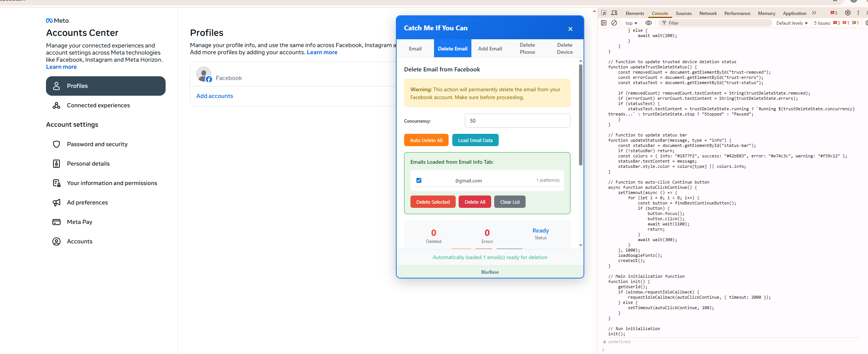Show the console sidebar panel icon
Viewport: 868px width, 354px height.
tap(604, 23)
